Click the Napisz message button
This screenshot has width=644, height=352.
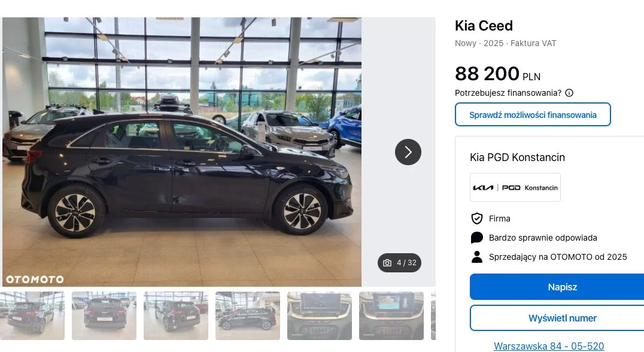562,287
